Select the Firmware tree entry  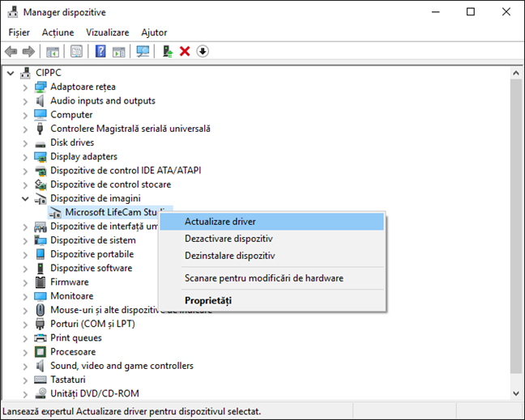point(69,282)
